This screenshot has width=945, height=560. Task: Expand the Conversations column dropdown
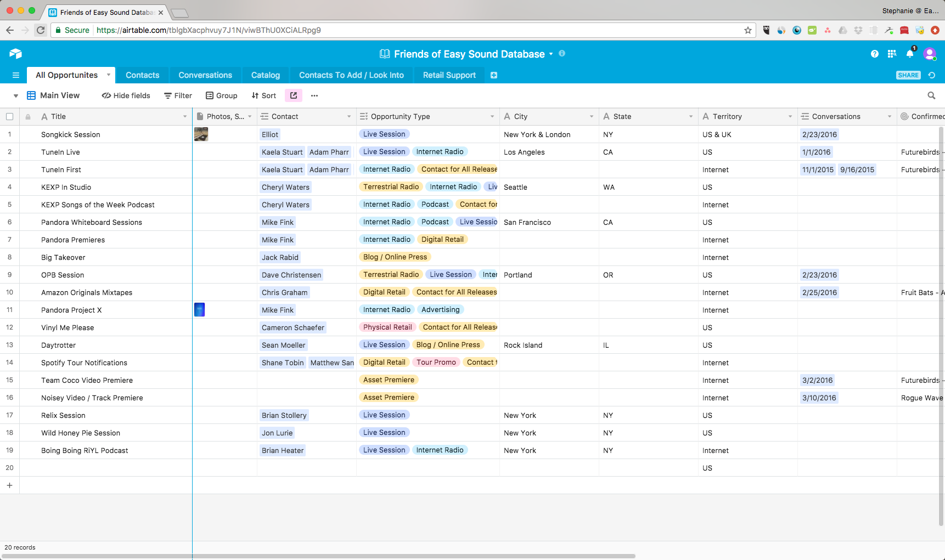[x=890, y=116]
